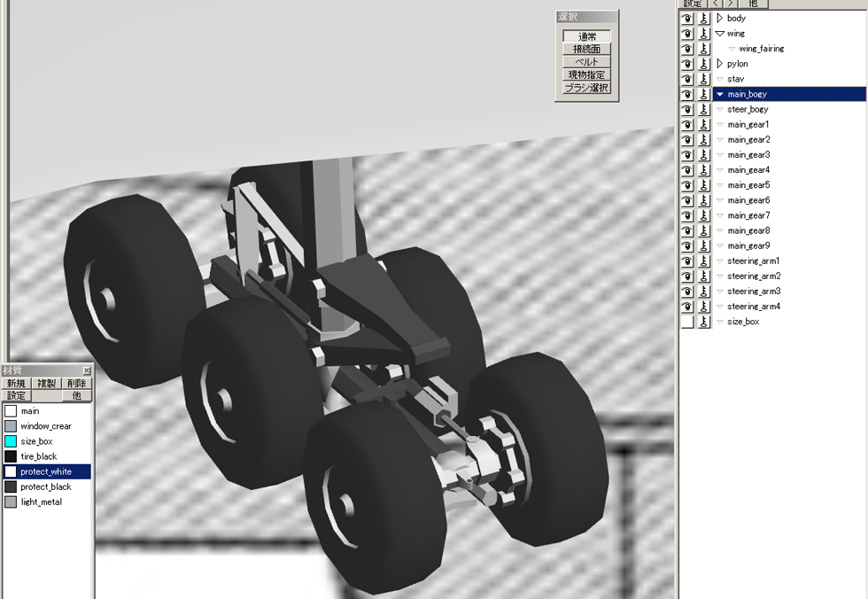Show the size_box object via empty visibility box
Image resolution: width=868 pixels, height=599 pixels.
686,322
